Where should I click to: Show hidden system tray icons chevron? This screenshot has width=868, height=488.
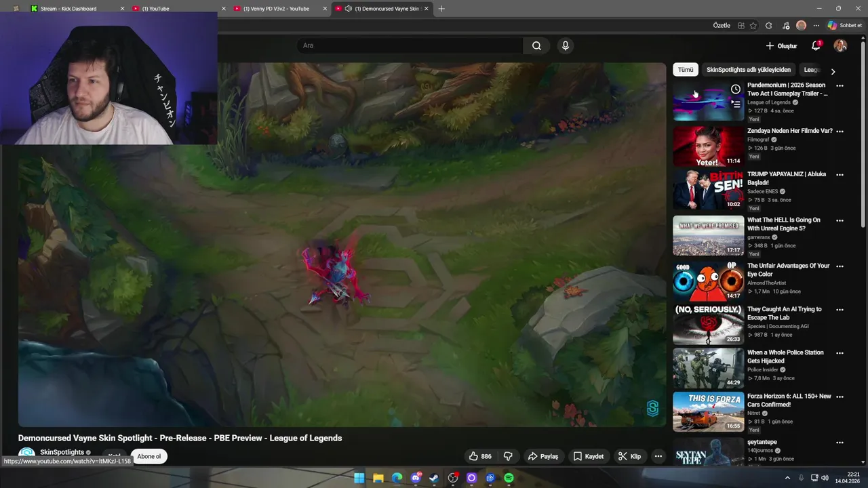pyautogui.click(x=787, y=478)
